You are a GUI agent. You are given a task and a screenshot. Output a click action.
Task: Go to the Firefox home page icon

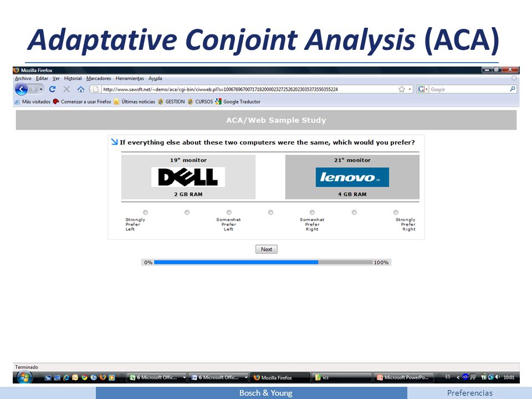pos(81,89)
